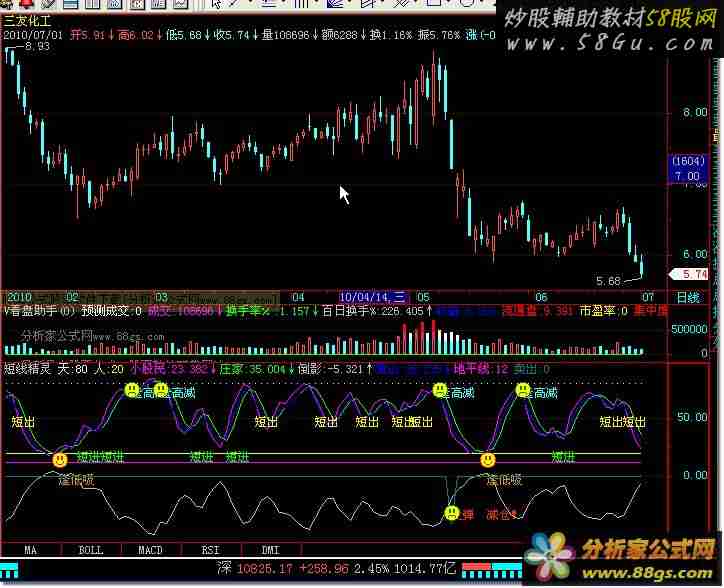Click the 卖出:0 readout
The image size is (724, 588).
coord(531,369)
